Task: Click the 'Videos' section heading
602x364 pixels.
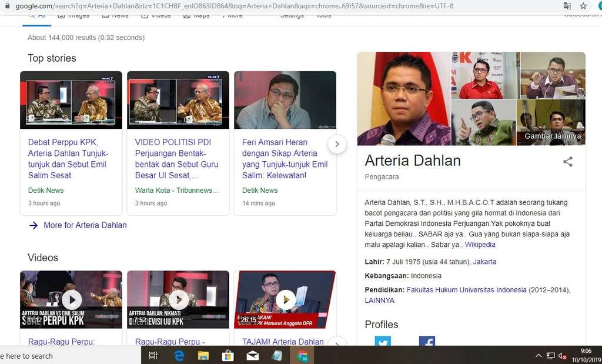Action: click(42, 258)
